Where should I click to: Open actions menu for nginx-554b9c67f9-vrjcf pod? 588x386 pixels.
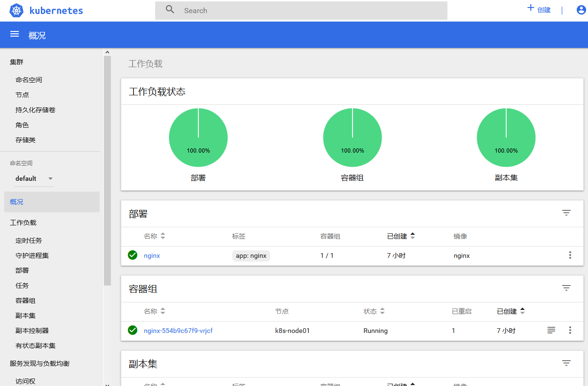click(x=570, y=330)
